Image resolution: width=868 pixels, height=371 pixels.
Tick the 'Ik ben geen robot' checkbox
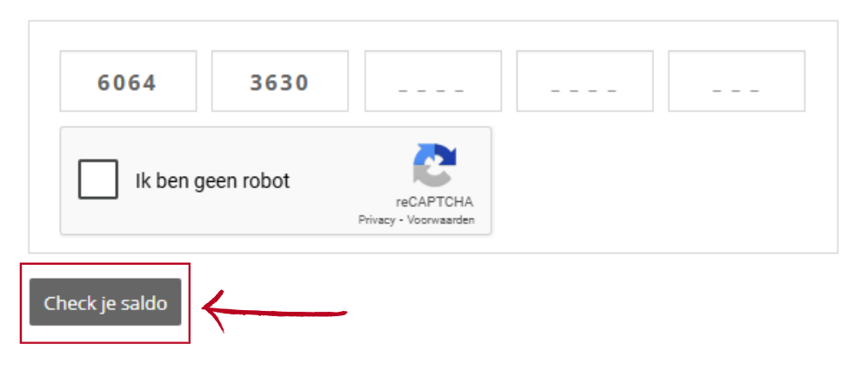click(x=98, y=179)
